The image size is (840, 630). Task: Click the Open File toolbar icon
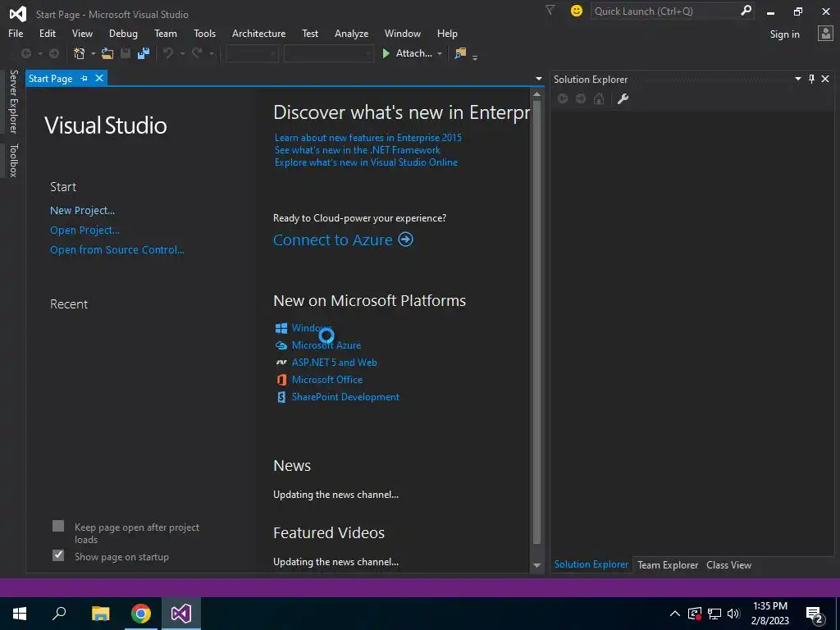[x=107, y=53]
